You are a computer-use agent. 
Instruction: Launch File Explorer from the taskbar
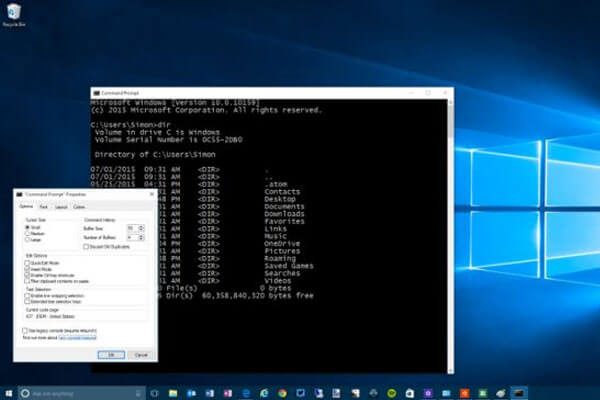pyautogui.click(x=173, y=393)
